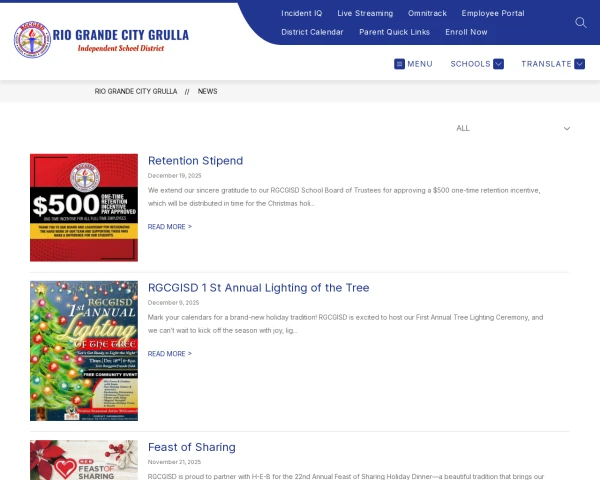
Task: Open the Incident IQ link
Action: click(302, 13)
